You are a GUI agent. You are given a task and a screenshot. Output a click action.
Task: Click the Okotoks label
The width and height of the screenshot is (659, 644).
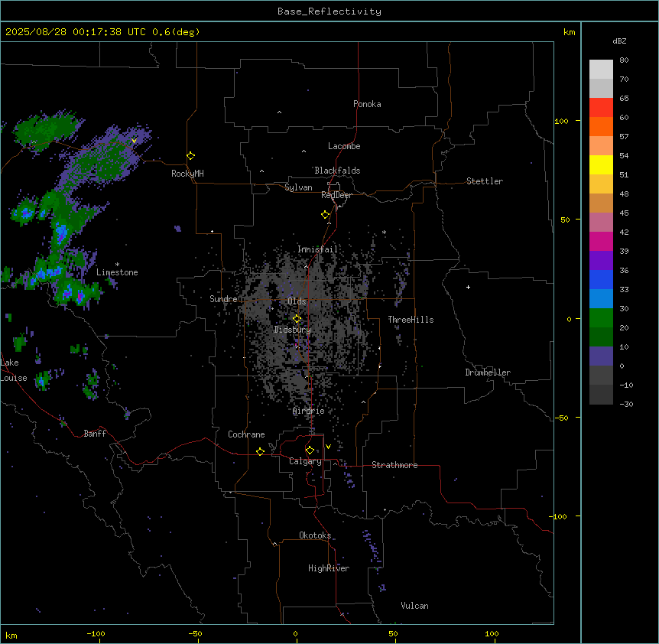point(315,535)
